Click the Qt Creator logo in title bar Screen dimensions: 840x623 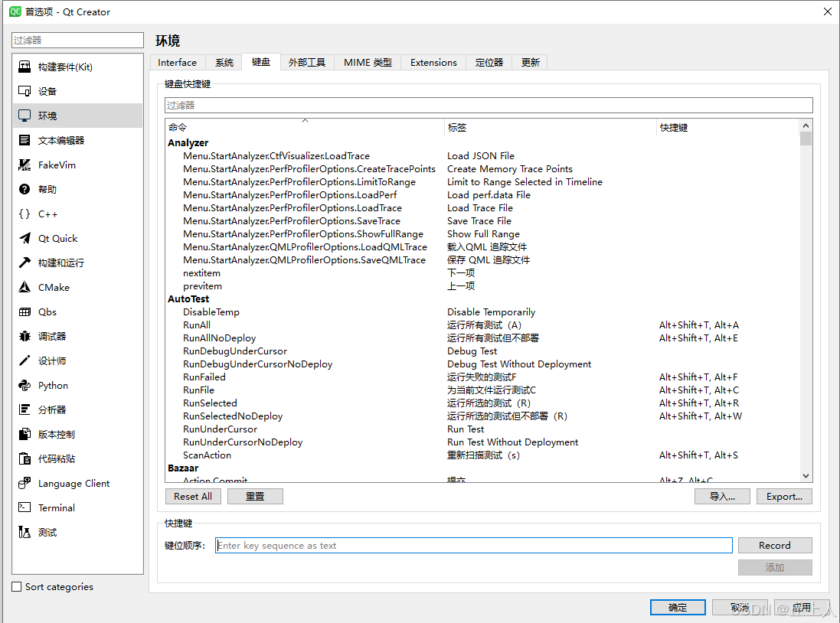click(15, 11)
